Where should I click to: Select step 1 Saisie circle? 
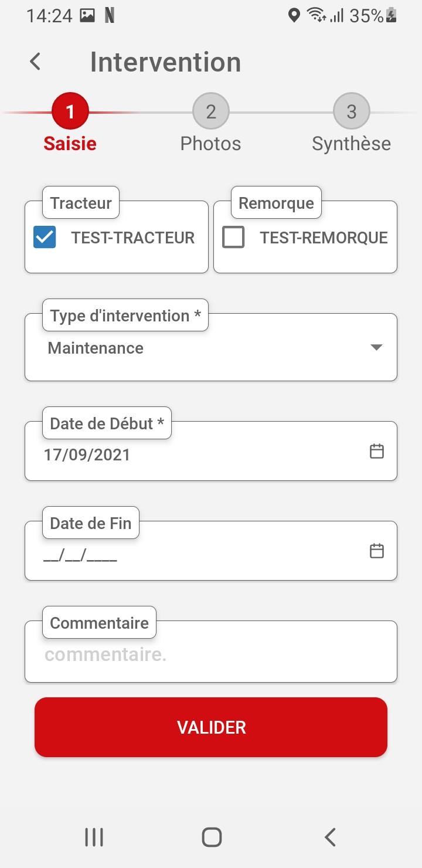70,111
